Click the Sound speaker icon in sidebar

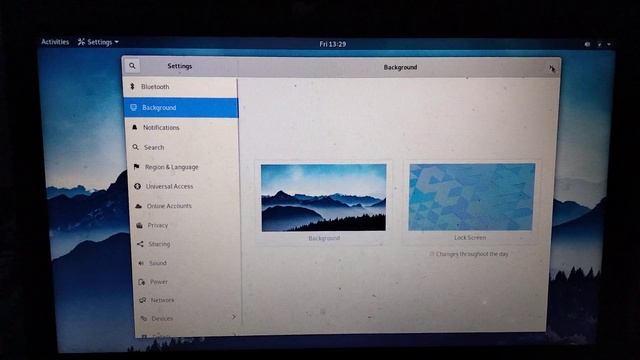(x=141, y=263)
